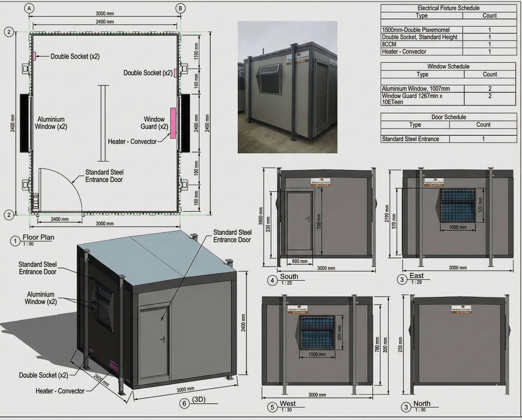Select view marker 6 beside the 3D title
522x420 pixels.
(x=185, y=404)
